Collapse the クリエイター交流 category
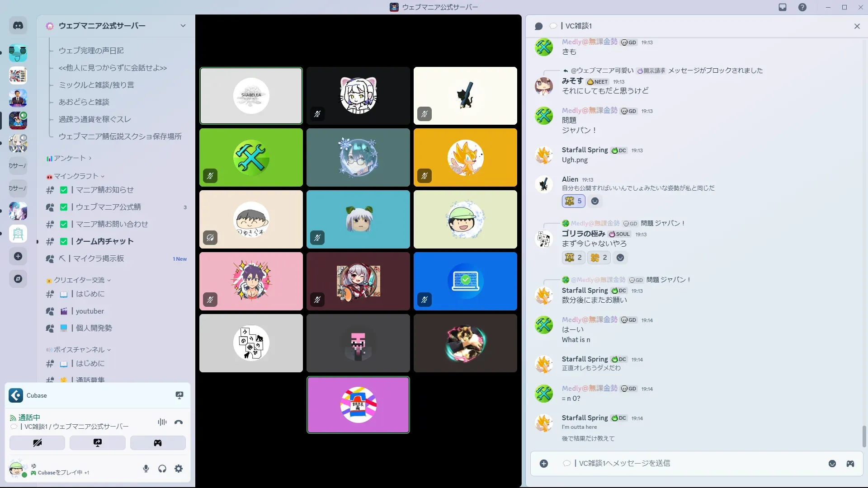Viewport: 868px width, 488px height. point(79,280)
